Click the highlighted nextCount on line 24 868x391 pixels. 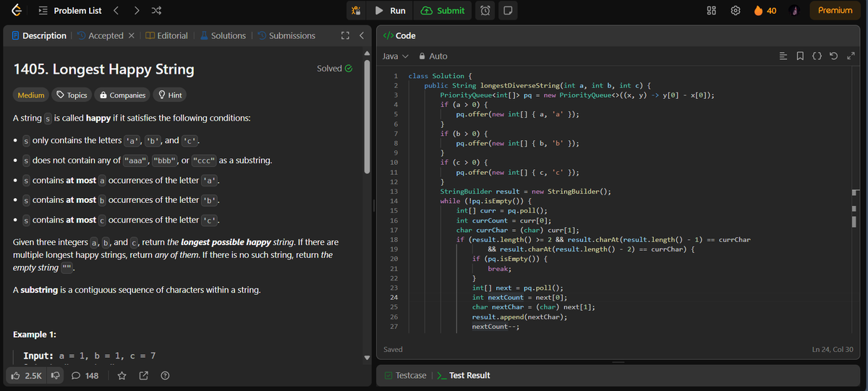click(506, 297)
